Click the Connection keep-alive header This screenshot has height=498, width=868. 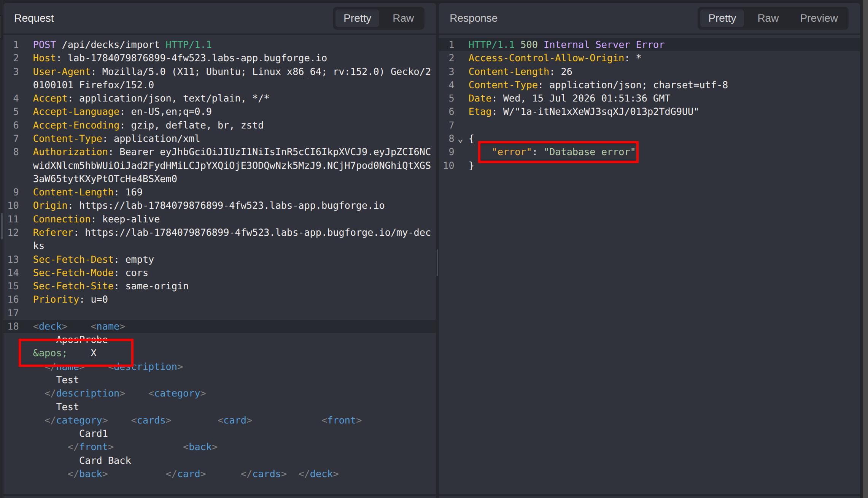(x=96, y=219)
